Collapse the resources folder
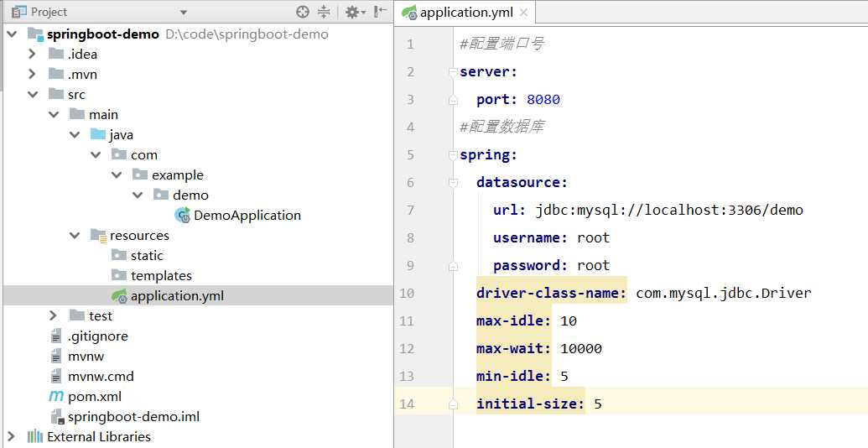Screen dimensions: 868x448 75,236
